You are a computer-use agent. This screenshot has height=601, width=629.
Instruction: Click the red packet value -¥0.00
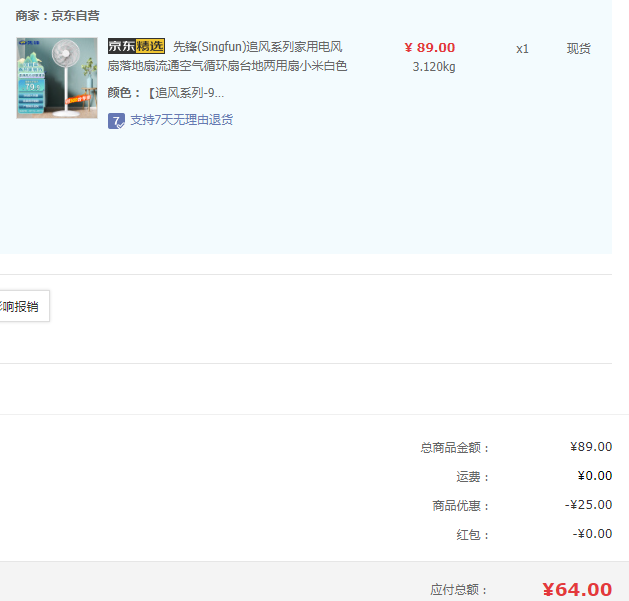[592, 534]
